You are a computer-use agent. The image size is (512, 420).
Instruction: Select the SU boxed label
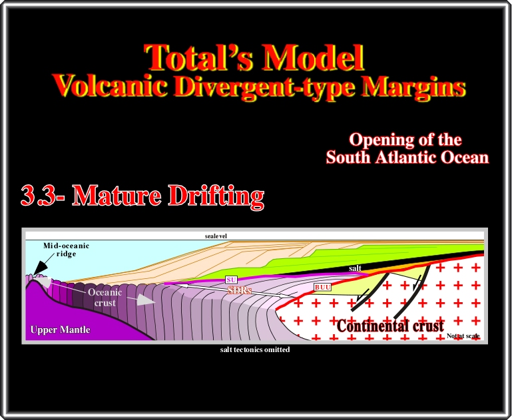pos(232,280)
